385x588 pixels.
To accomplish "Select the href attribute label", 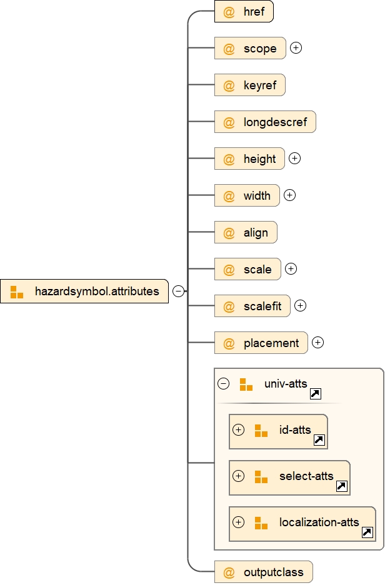I will pos(254,12).
